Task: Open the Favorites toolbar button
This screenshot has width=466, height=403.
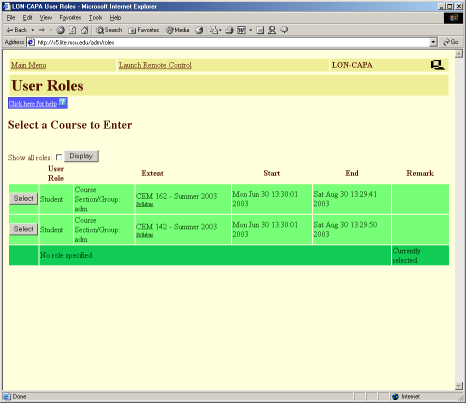Action: pyautogui.click(x=144, y=30)
